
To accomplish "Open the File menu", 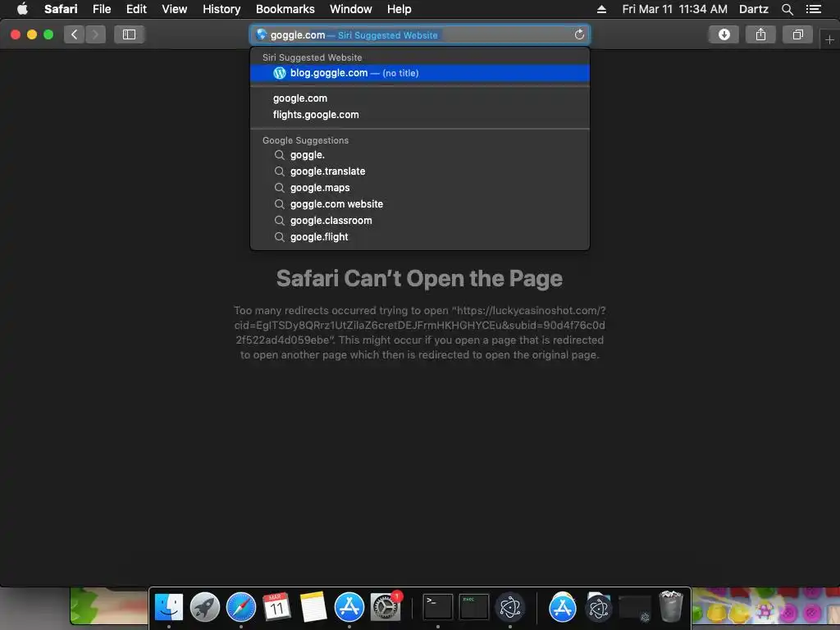I will click(x=102, y=9).
